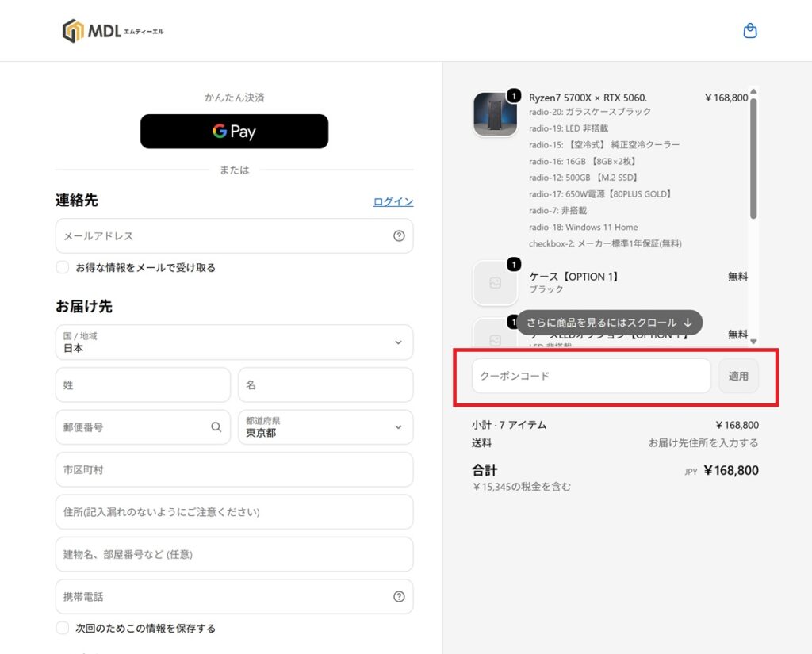Click the ケース【OPTION 1】 item name
Viewport: 812px width, 654px height.
click(574, 277)
